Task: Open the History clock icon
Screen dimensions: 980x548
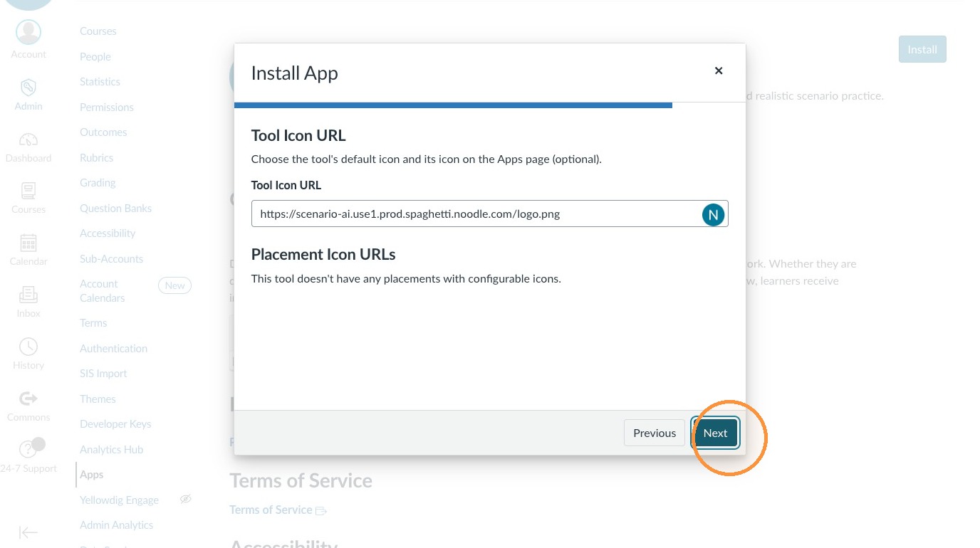Action: pyautogui.click(x=28, y=347)
